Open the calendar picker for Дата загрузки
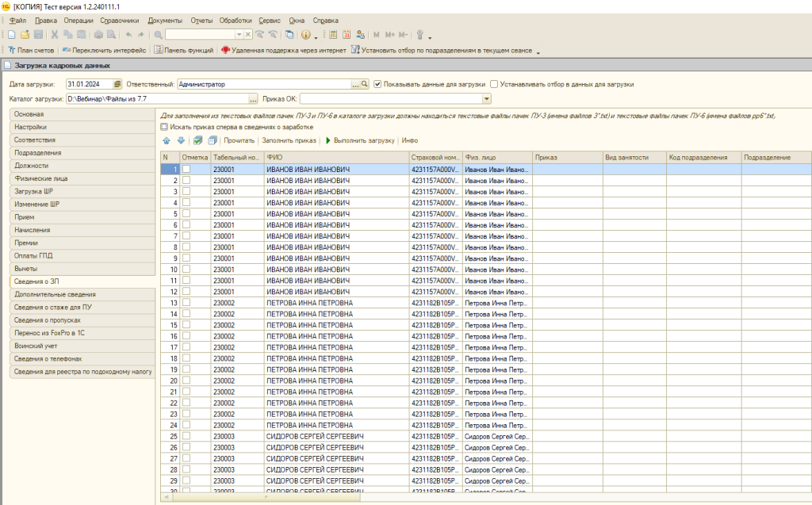 (117, 84)
